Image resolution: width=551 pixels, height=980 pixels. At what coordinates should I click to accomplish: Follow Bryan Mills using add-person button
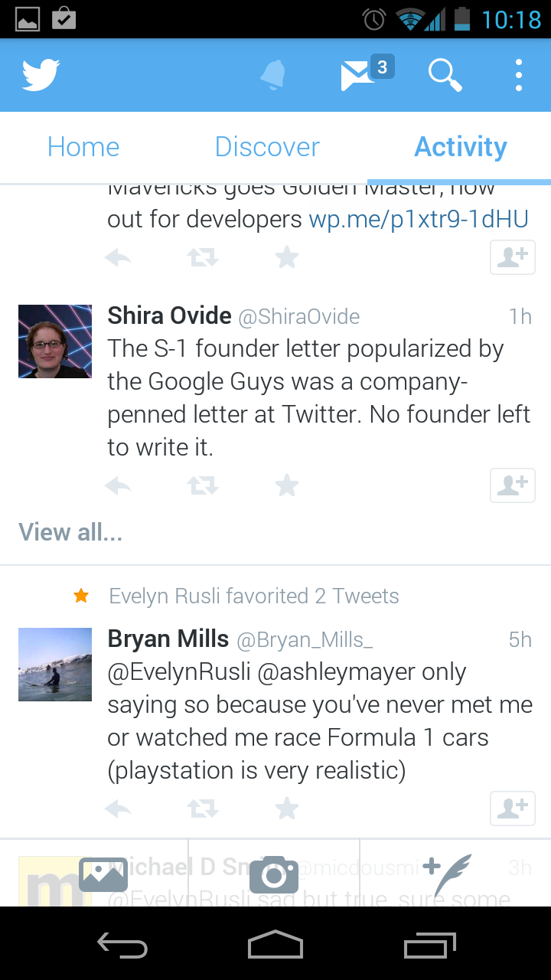[x=512, y=808]
